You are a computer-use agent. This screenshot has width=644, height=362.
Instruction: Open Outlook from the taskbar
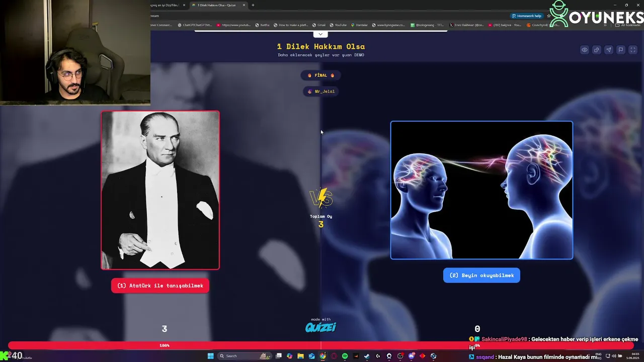tap(311, 356)
